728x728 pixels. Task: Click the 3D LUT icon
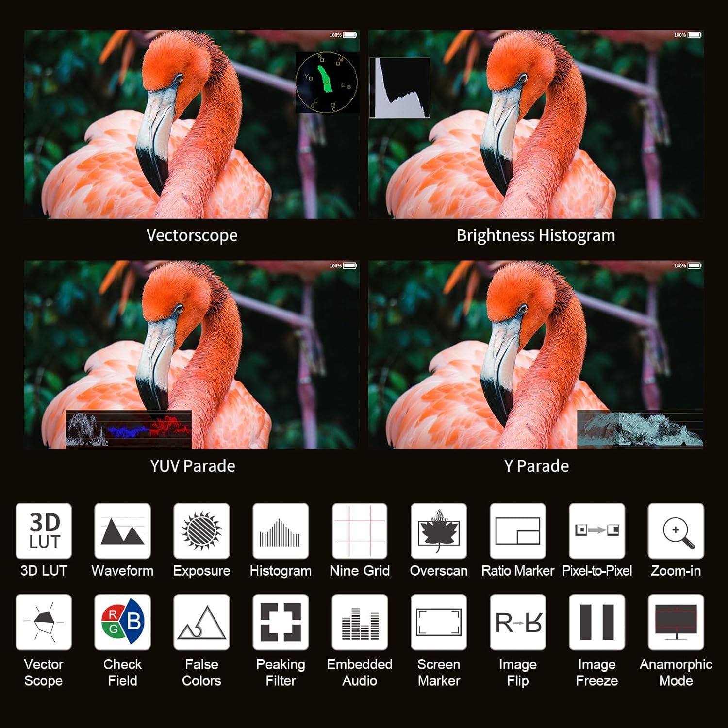tap(44, 531)
